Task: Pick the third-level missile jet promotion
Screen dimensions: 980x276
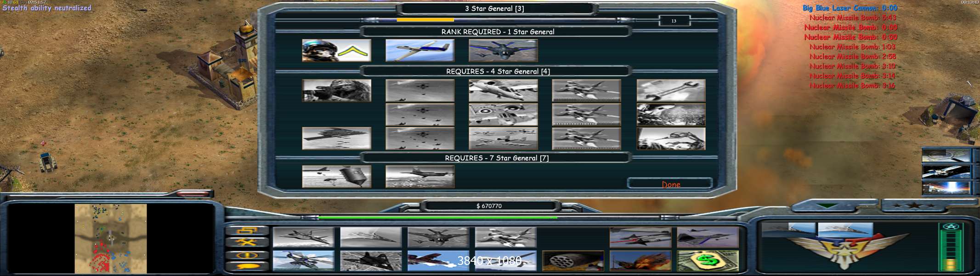Action: tap(586, 138)
